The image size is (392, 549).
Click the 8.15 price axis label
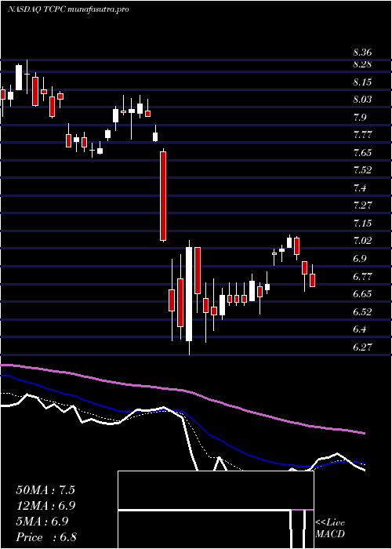tap(362, 82)
